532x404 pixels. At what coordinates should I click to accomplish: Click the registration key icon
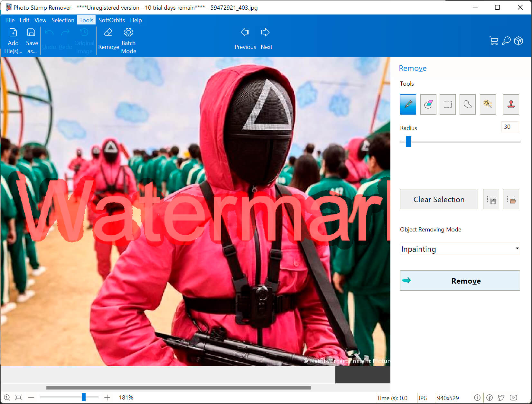(x=506, y=41)
